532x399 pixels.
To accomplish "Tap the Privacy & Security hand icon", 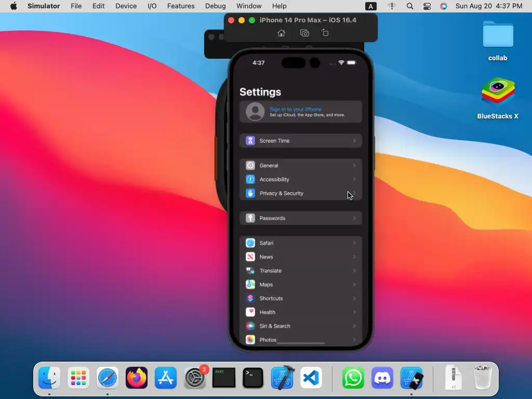I will click(250, 193).
